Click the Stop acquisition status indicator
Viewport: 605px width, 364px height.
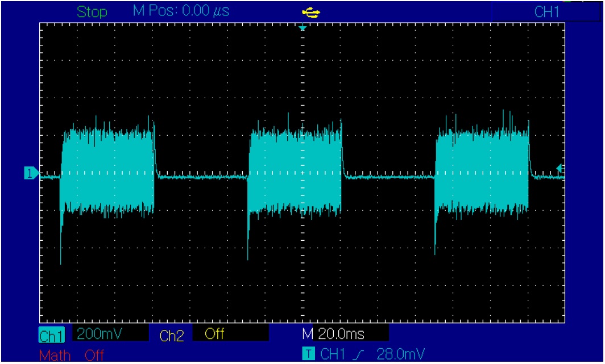coord(92,12)
